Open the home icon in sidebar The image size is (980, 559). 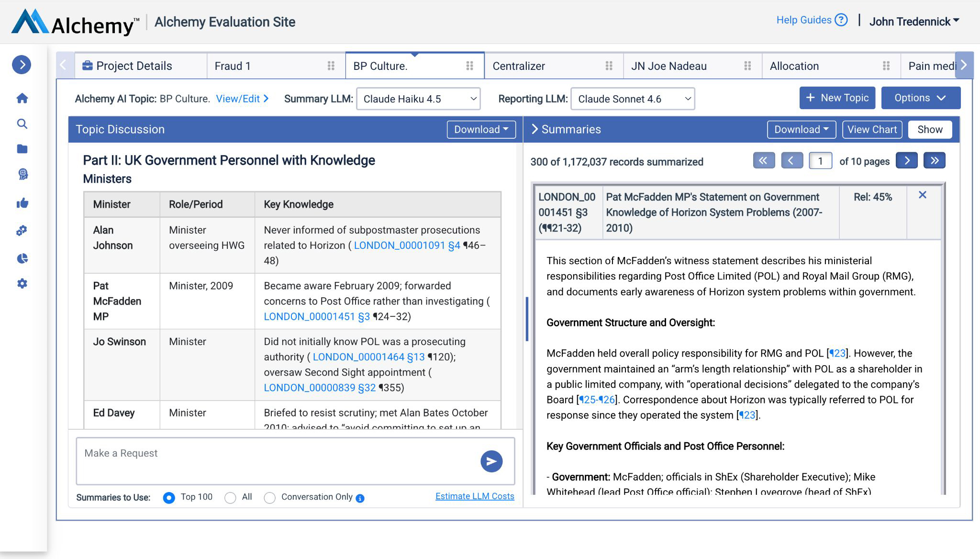[x=22, y=99]
